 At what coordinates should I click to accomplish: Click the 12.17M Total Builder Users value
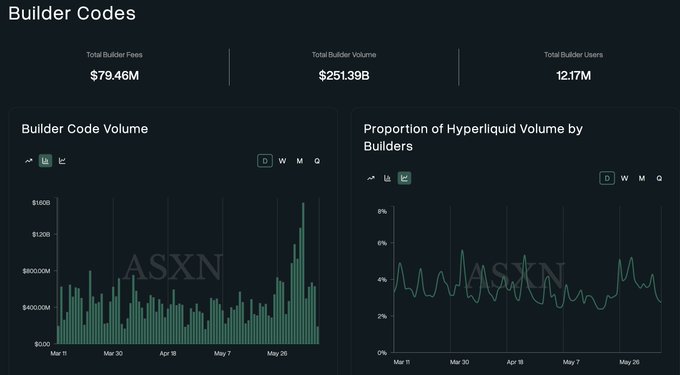pos(573,75)
